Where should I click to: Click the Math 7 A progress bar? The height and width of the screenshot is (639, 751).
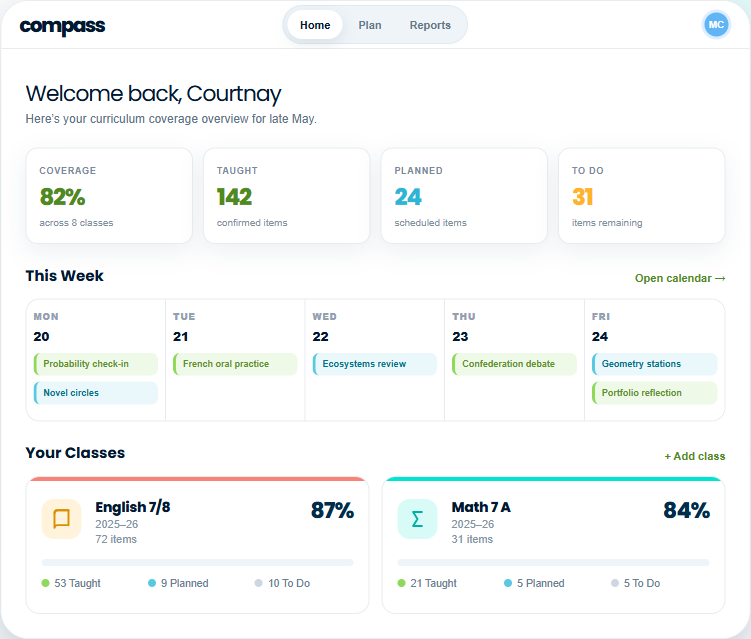click(x=553, y=562)
